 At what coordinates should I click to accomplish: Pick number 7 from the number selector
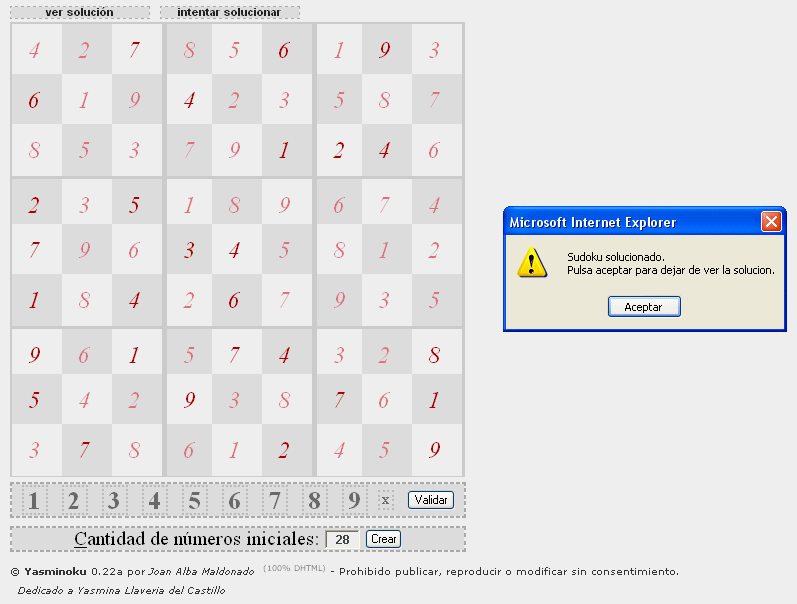pos(274,500)
